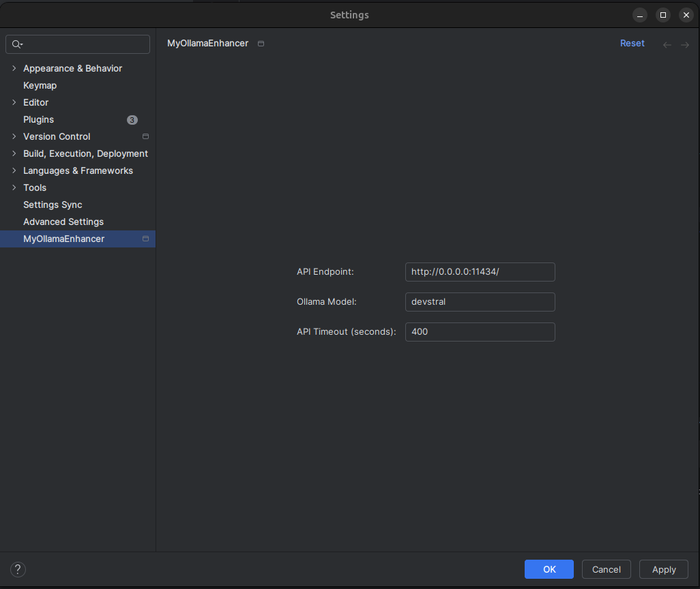Click the help question mark icon
The width and height of the screenshot is (700, 589).
pos(18,569)
